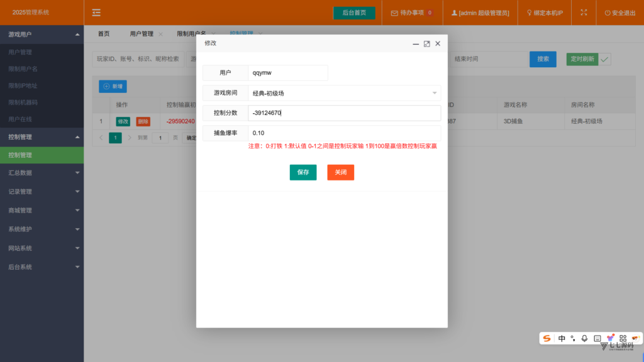Click the 绑定本机IP header item
Screen dimensions: 644x362
[545, 13]
